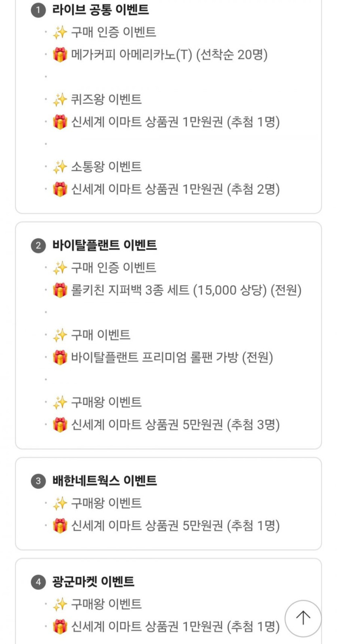337x644 pixels.
Task: Click sparkle icon beside 구매 이벤트
Action: tap(60, 335)
